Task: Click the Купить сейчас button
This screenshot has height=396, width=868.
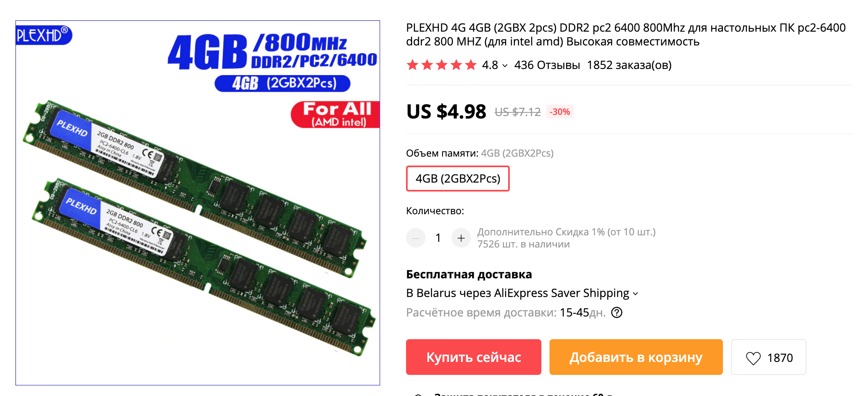Action: tap(474, 357)
